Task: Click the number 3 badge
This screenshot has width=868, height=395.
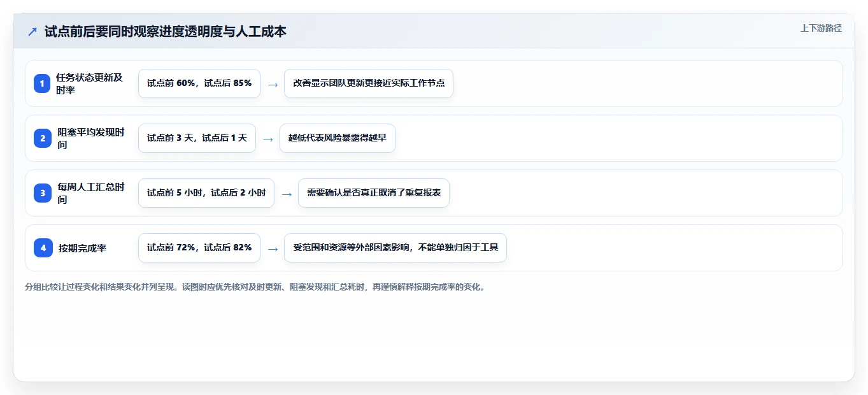Action: (x=42, y=193)
